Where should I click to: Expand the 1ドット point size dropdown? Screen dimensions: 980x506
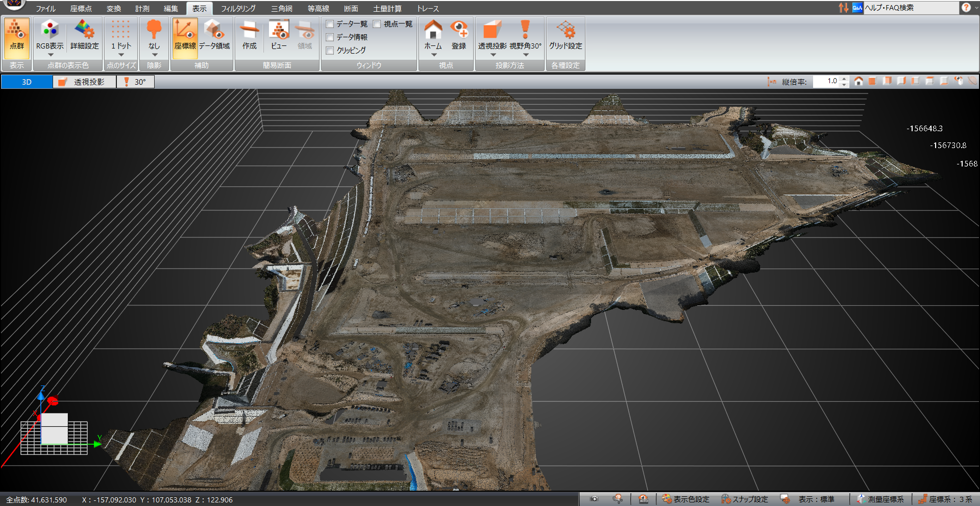click(x=121, y=55)
